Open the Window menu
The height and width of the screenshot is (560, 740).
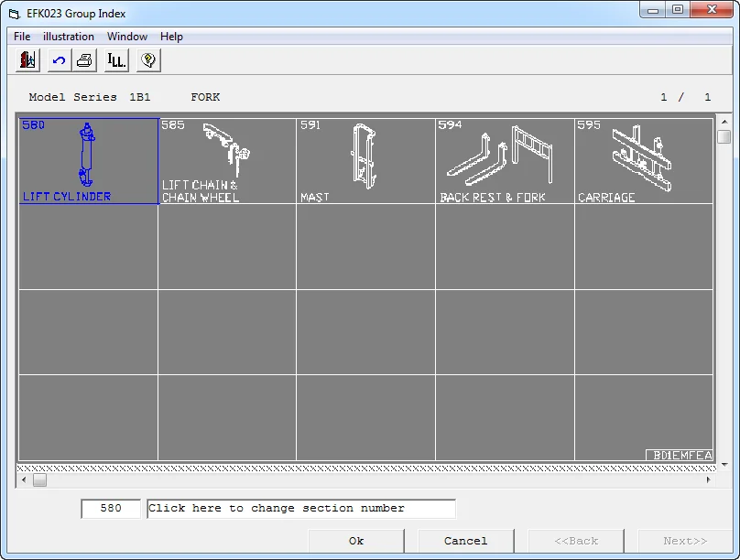point(127,37)
